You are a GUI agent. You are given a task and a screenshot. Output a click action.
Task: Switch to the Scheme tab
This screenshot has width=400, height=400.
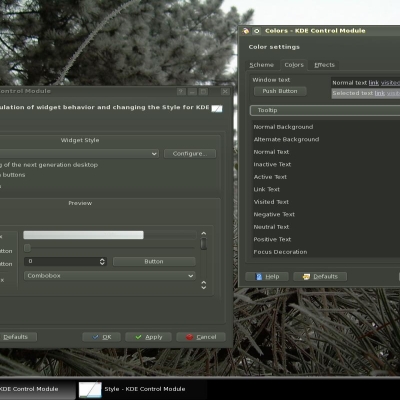tap(262, 65)
